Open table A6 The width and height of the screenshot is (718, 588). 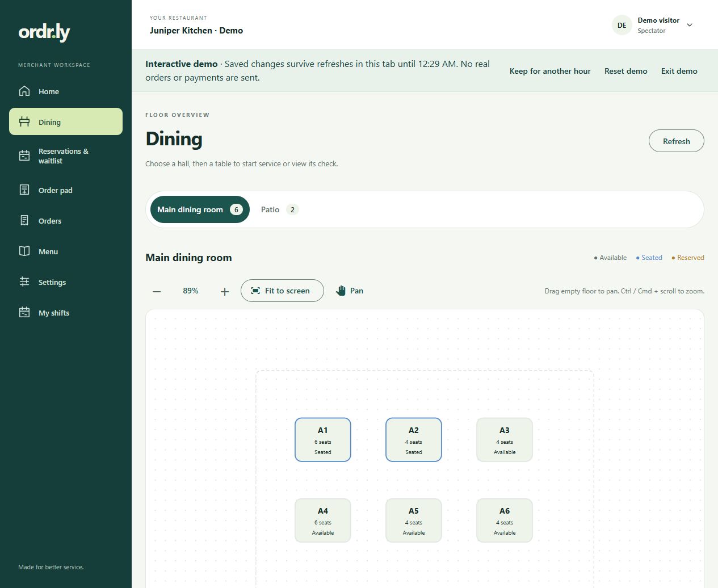(x=505, y=520)
